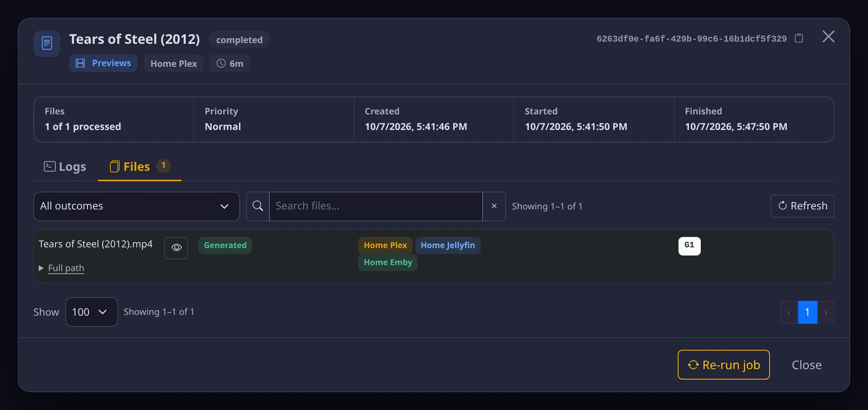Click the file name Tears of Steel (2012).mp4
This screenshot has height=410, width=868.
click(95, 244)
